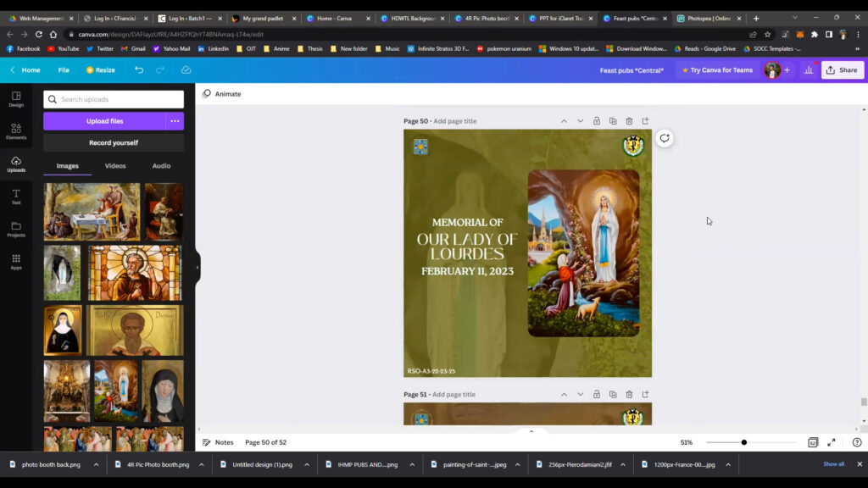The width and height of the screenshot is (868, 488).
Task: Select the stained glass saint upload thumbnail
Action: 135,273
